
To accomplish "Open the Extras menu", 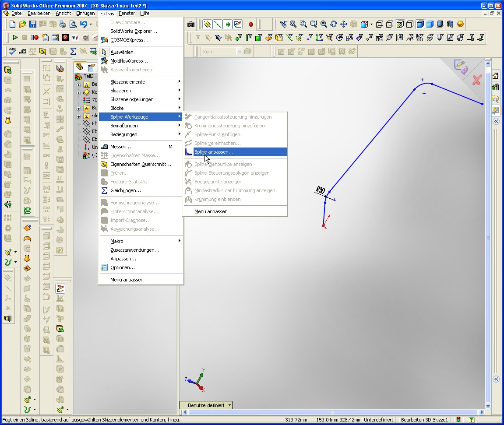I will coord(107,13).
